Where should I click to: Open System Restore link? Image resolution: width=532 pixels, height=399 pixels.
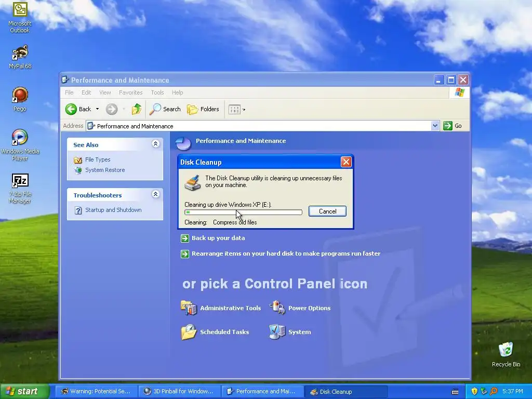[x=105, y=170]
